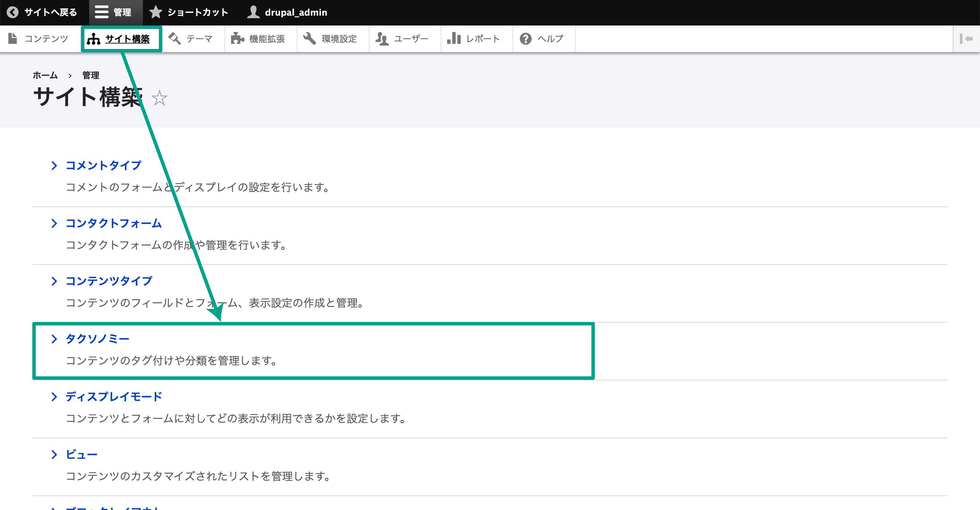This screenshot has height=510, width=980.
Task: Click the people icon beside ユーザー
Action: (382, 38)
